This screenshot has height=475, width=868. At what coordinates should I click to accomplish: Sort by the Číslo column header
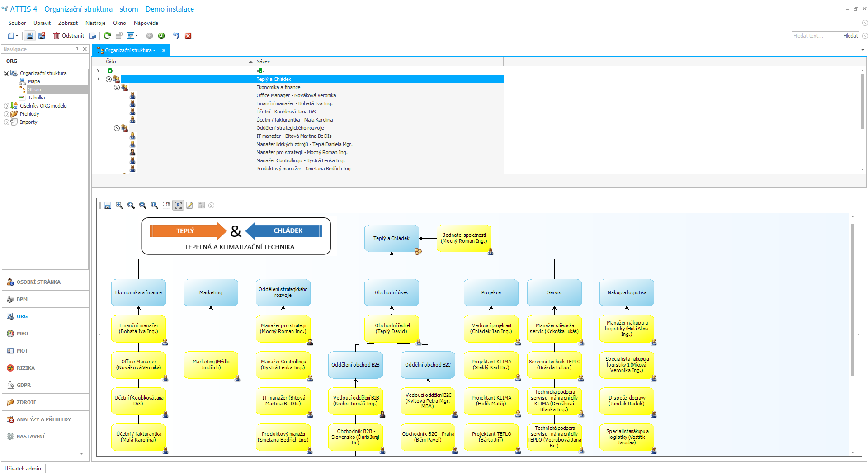(x=179, y=61)
